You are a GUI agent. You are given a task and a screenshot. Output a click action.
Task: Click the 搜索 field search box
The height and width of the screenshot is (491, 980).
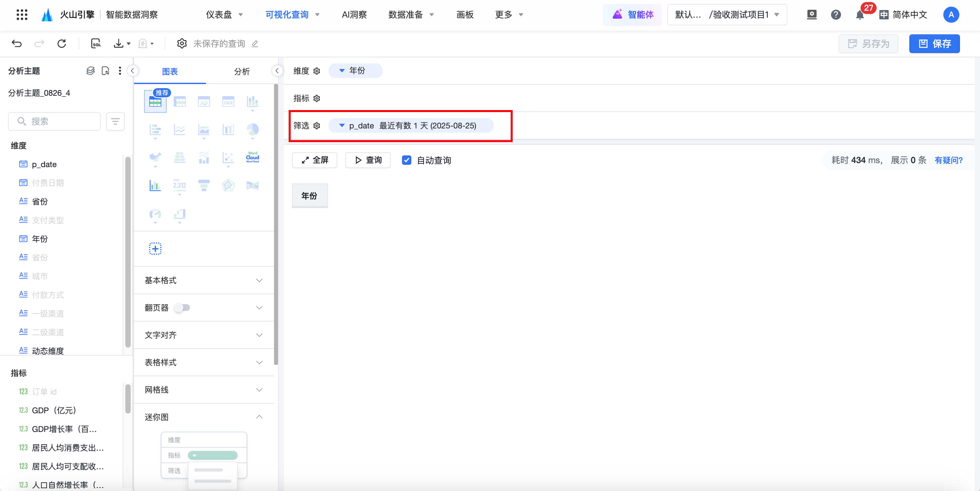[54, 121]
